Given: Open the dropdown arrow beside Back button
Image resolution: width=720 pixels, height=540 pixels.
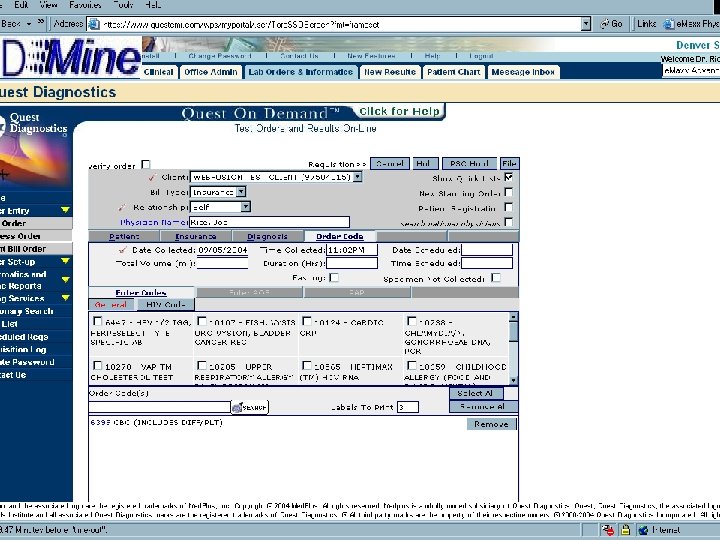Looking at the screenshot, I should point(29,23).
